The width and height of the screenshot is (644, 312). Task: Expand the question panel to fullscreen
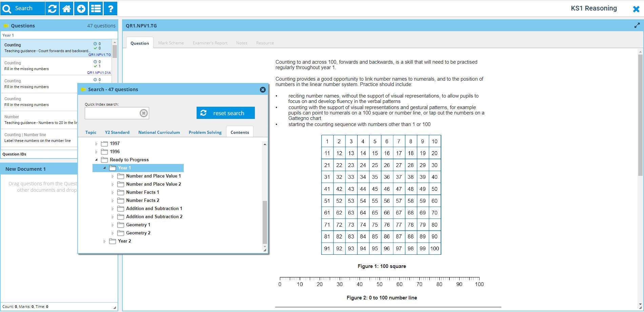pos(637,25)
